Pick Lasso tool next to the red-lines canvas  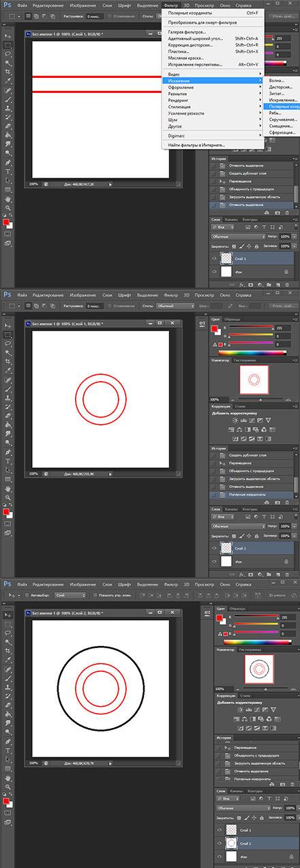7,53
